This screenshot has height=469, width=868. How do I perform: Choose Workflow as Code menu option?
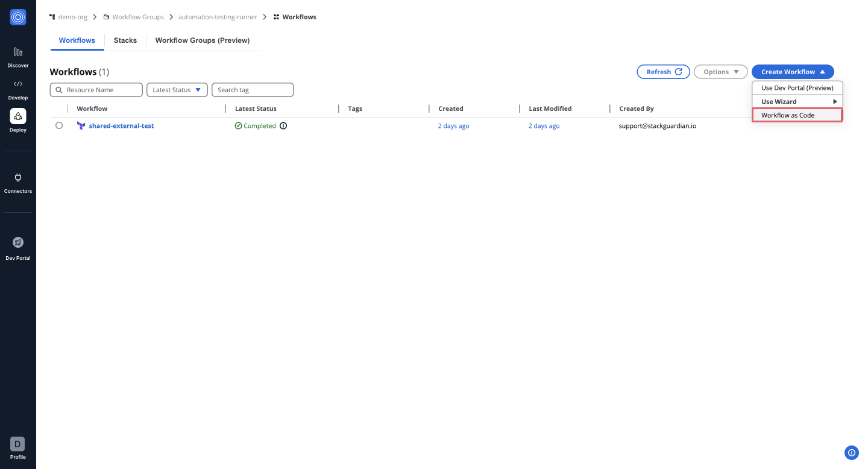click(797, 115)
